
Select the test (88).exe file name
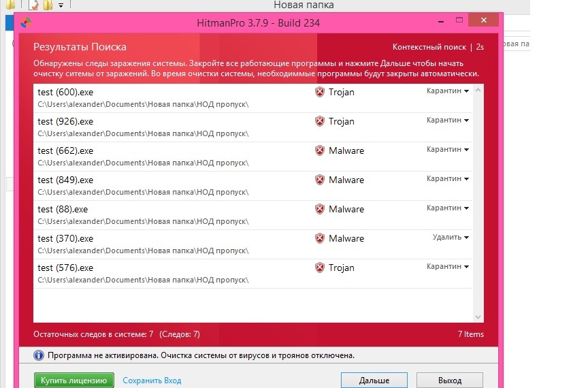63,209
